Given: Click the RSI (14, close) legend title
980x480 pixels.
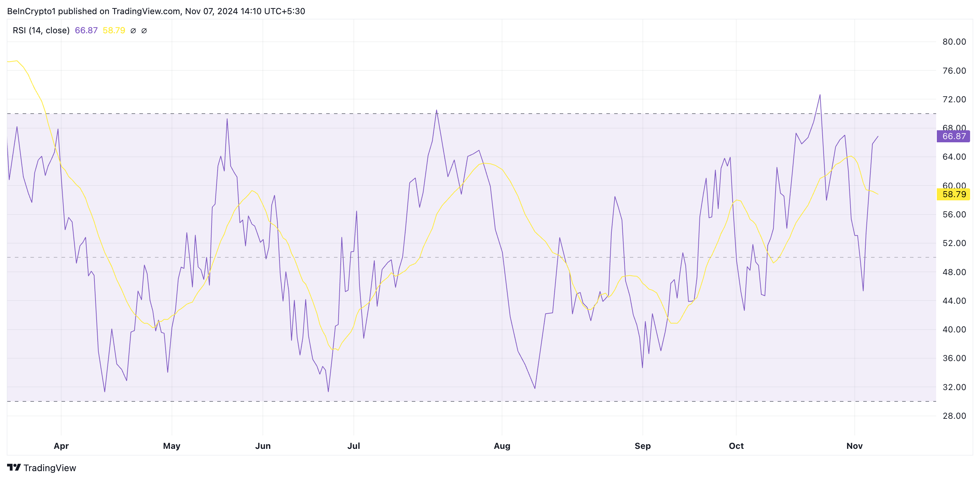Looking at the screenshot, I should [41, 30].
